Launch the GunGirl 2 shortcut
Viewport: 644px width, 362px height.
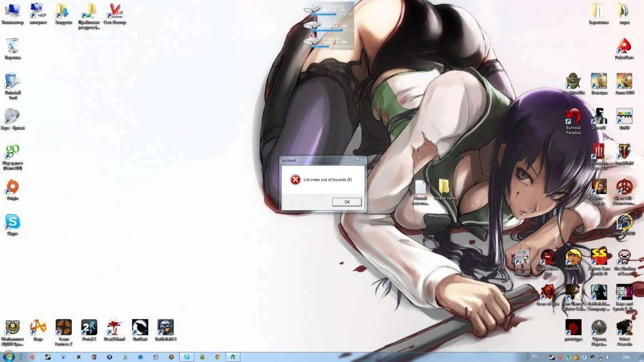pyautogui.click(x=573, y=259)
